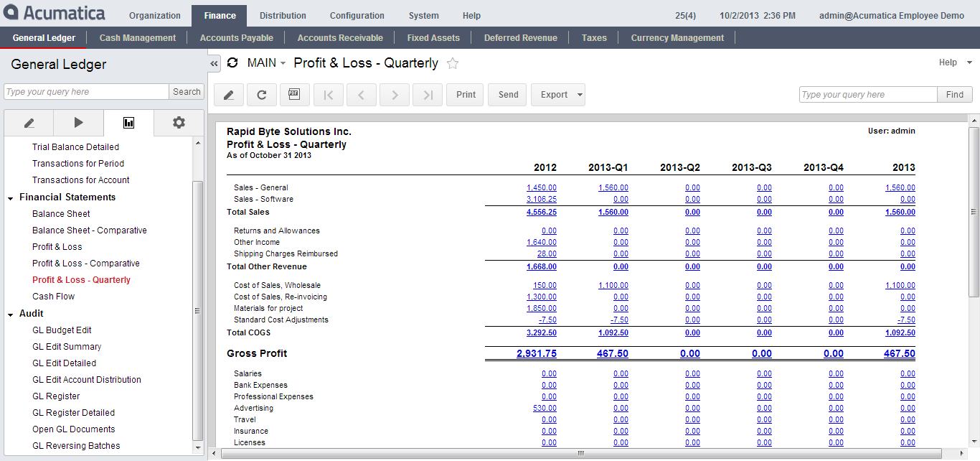Image resolution: width=980 pixels, height=461 pixels.
Task: Switch to the Fixed Assets module
Action: pos(433,38)
